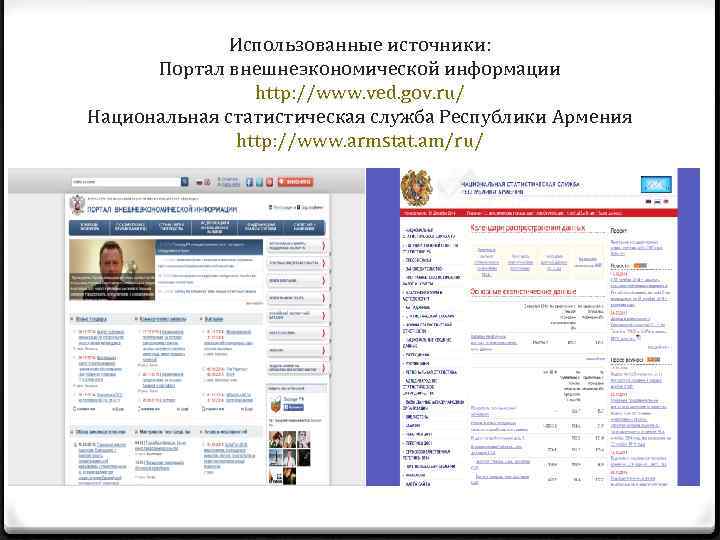Expand the first sidebar button with red chevron

pyautogui.click(x=298, y=246)
